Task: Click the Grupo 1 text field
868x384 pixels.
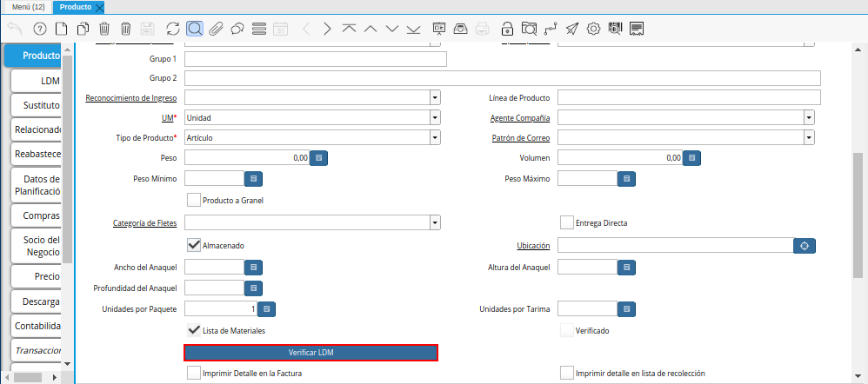Action: pos(316,59)
